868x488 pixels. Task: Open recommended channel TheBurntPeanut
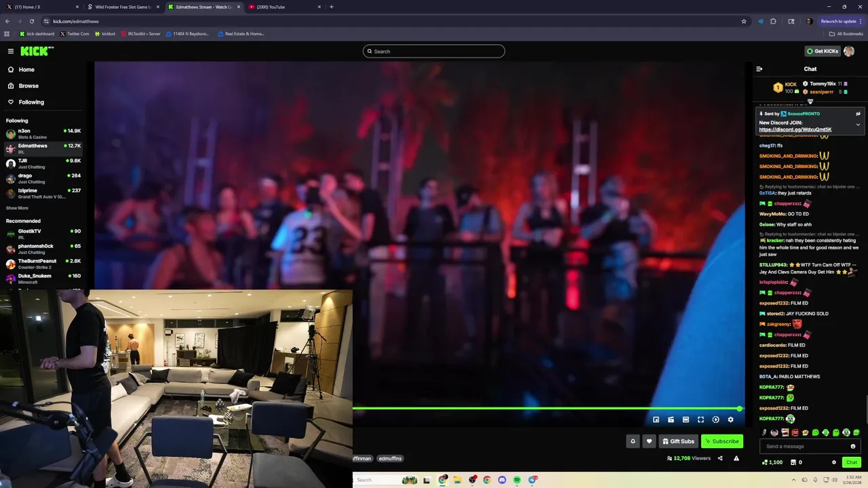coord(43,264)
